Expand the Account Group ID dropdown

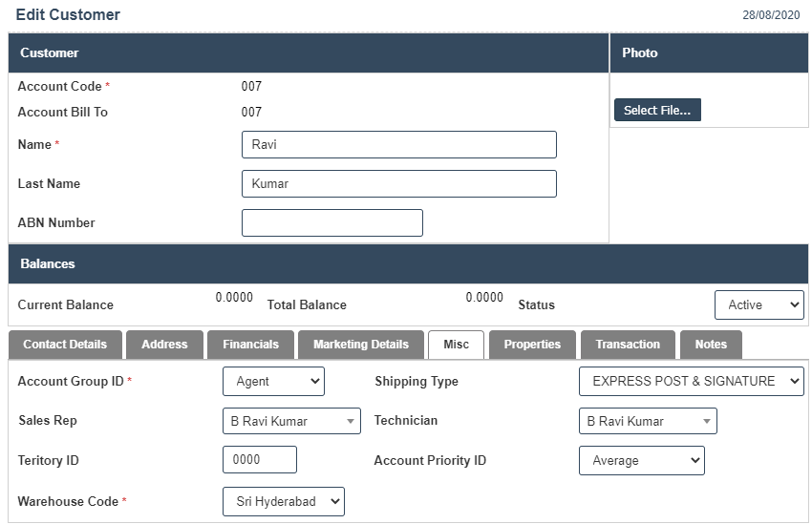click(x=273, y=382)
